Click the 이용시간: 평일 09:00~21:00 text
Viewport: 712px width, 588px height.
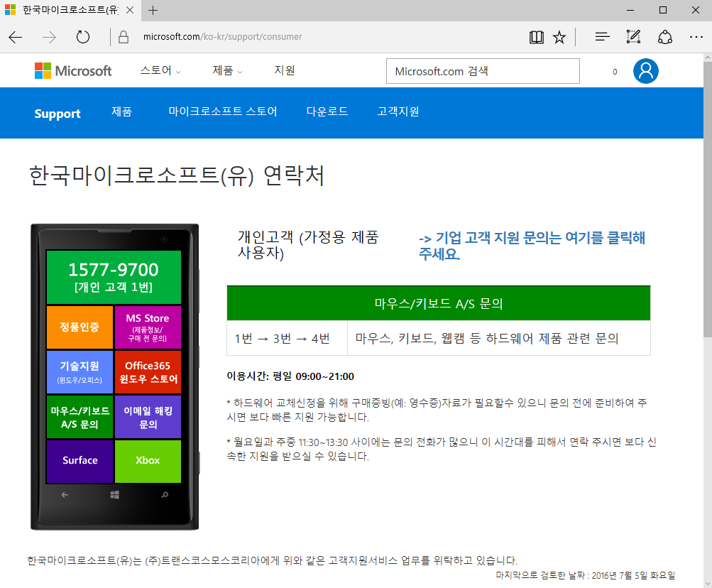pos(290,376)
